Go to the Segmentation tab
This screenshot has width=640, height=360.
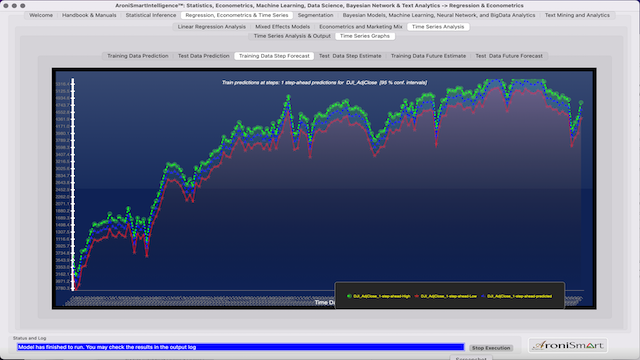(x=315, y=15)
